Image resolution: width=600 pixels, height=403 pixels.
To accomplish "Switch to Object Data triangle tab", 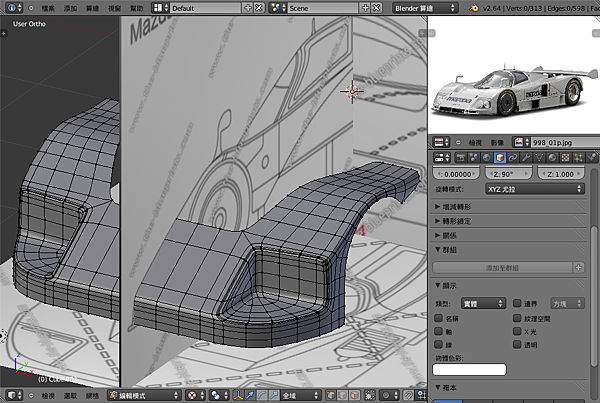I will [539, 157].
